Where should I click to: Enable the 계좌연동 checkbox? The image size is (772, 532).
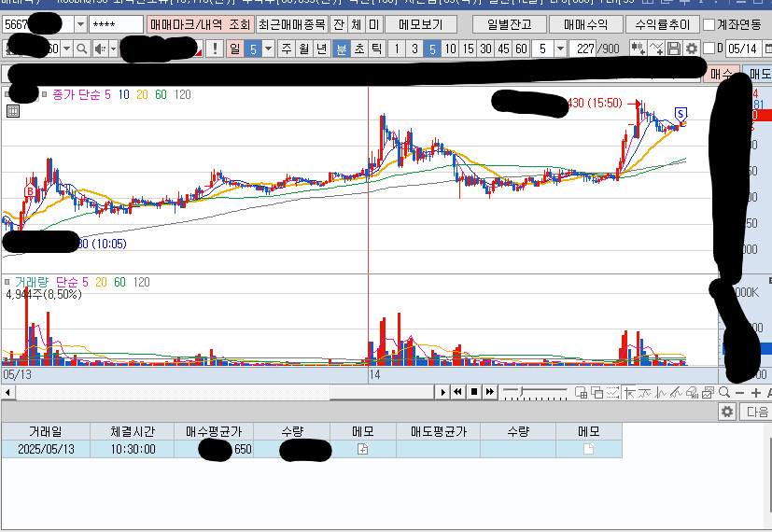[709, 24]
